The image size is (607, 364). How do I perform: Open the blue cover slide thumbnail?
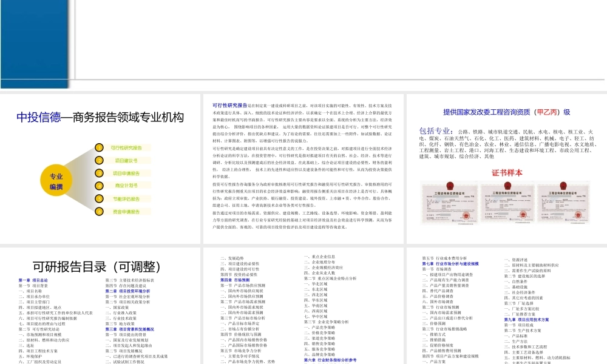click(x=303, y=44)
